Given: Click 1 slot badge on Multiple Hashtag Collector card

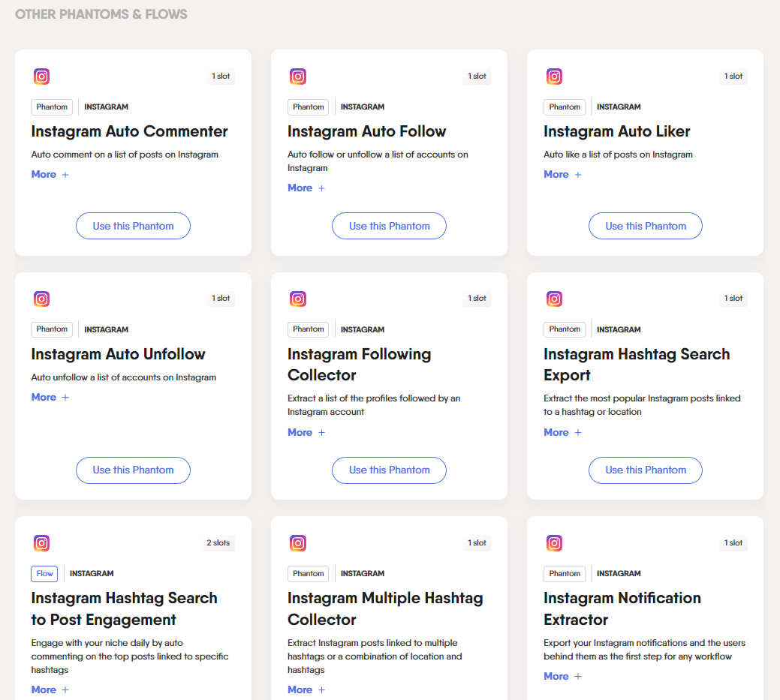Looking at the screenshot, I should tap(477, 543).
